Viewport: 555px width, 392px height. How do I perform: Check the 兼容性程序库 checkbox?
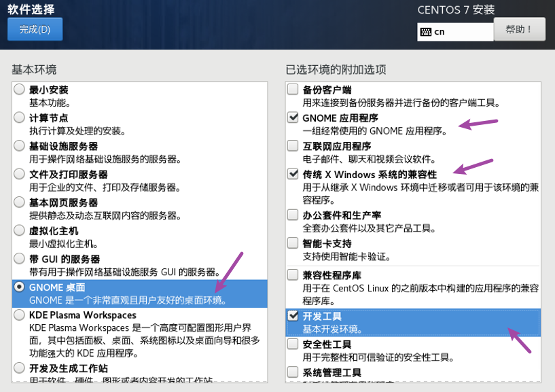click(293, 274)
